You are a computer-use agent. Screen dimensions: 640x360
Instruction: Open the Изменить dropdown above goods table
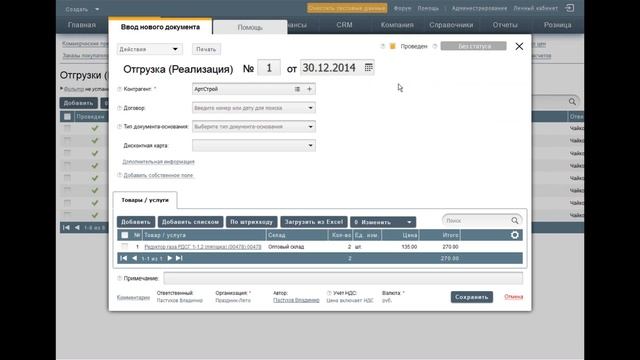pos(383,222)
